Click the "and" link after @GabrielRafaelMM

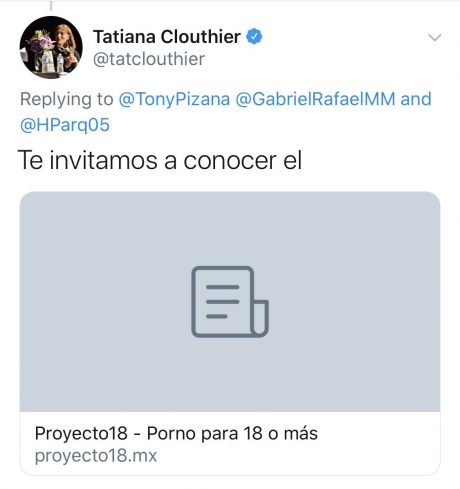point(416,99)
